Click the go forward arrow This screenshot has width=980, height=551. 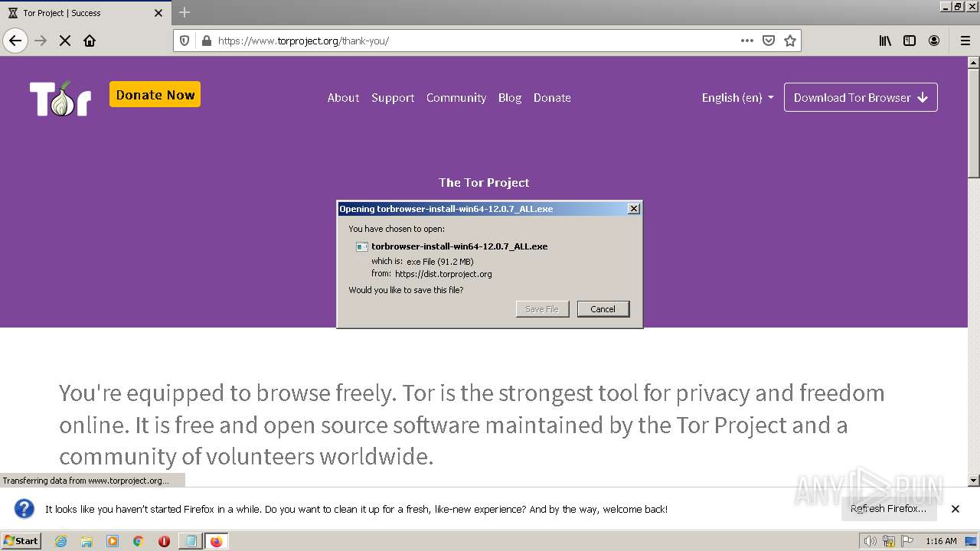(41, 41)
